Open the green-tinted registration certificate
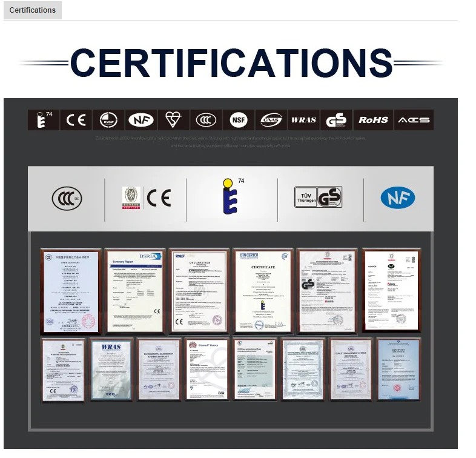The height and width of the screenshot is (458, 476). point(255,370)
